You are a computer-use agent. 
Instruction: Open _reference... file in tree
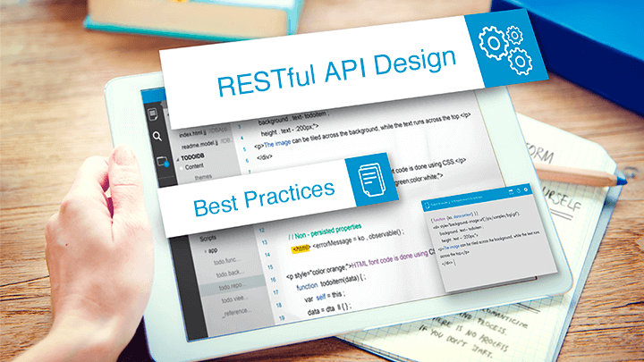pos(236,312)
